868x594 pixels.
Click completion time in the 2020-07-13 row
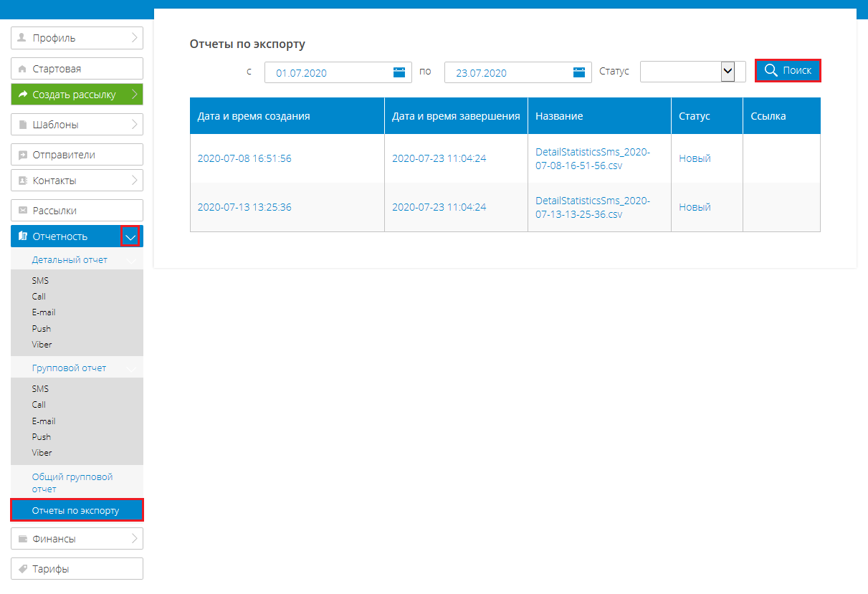(x=439, y=207)
